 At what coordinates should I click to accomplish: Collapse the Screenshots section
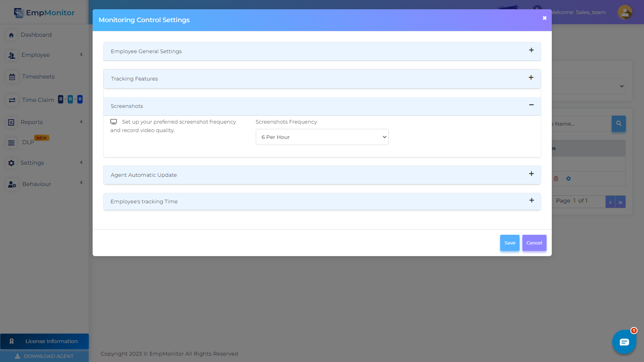click(531, 105)
